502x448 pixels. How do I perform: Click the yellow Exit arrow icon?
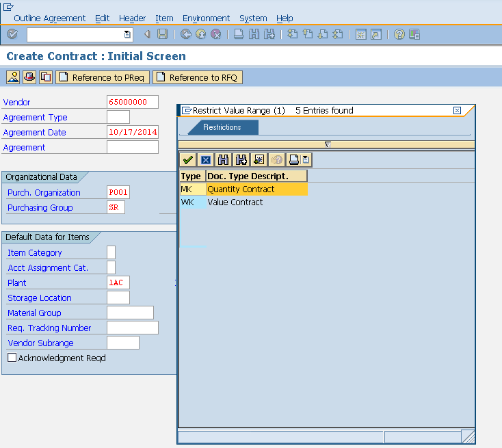click(201, 34)
